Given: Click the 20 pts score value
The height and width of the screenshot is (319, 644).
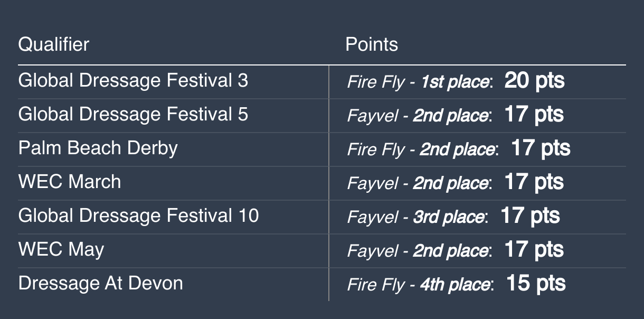Looking at the screenshot, I should tap(534, 81).
